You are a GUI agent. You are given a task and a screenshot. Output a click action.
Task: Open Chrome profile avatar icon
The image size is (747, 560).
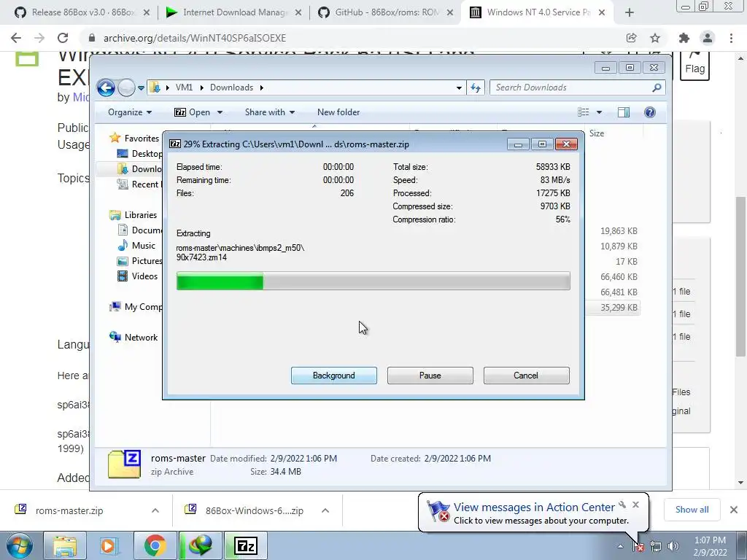[x=708, y=38]
